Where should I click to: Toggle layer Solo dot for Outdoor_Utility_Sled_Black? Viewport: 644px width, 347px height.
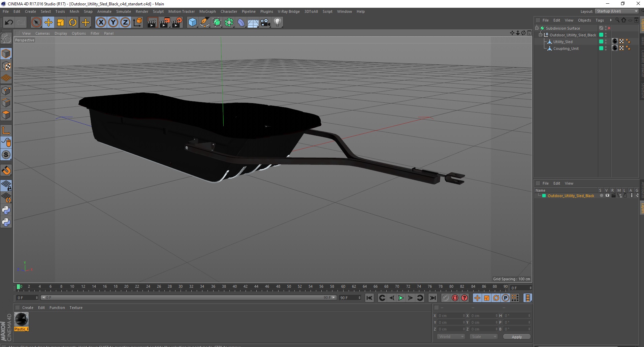point(601,196)
